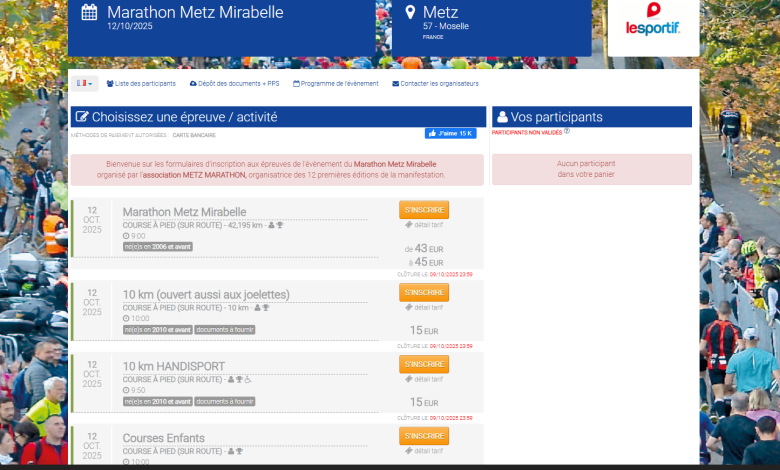The width and height of the screenshot is (780, 470).
Task: Click the trophy icon on the marathon row
Action: click(280, 225)
